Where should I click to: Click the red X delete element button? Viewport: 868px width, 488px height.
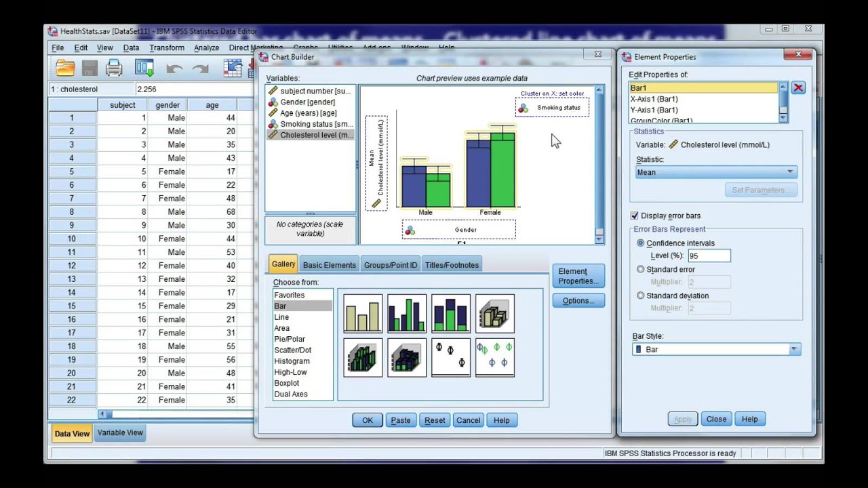(798, 88)
